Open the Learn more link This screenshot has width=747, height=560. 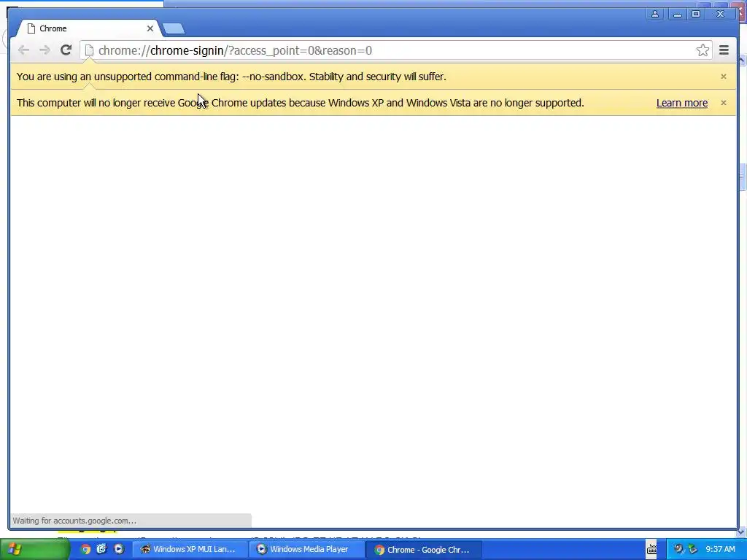[x=682, y=103]
